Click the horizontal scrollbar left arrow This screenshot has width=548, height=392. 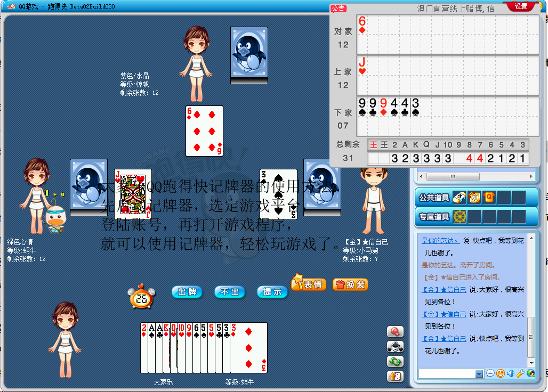coord(421,177)
